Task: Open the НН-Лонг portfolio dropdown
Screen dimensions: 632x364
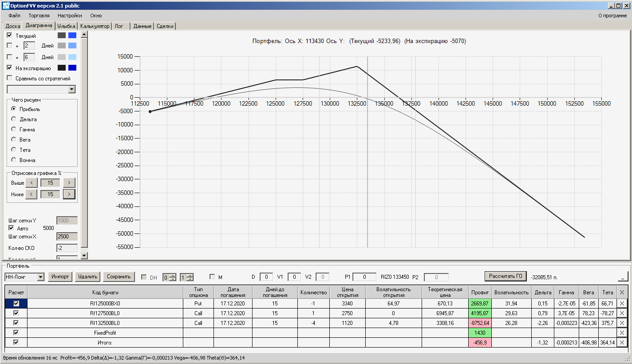Action: point(41,277)
